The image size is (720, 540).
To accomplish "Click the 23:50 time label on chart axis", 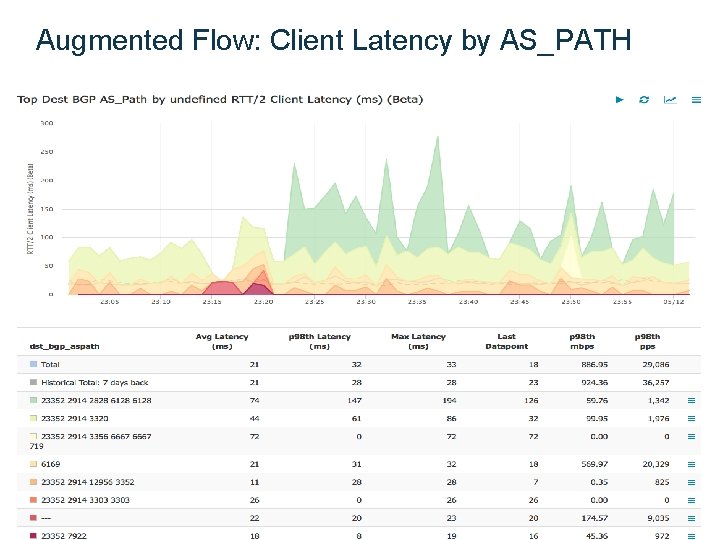I will pyautogui.click(x=571, y=302).
